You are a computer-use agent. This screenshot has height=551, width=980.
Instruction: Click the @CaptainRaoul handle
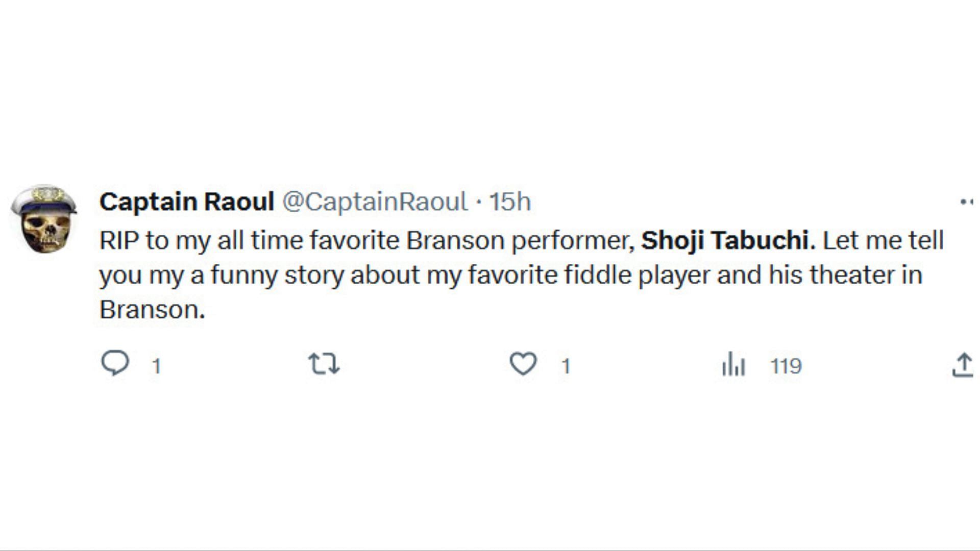pyautogui.click(x=375, y=202)
